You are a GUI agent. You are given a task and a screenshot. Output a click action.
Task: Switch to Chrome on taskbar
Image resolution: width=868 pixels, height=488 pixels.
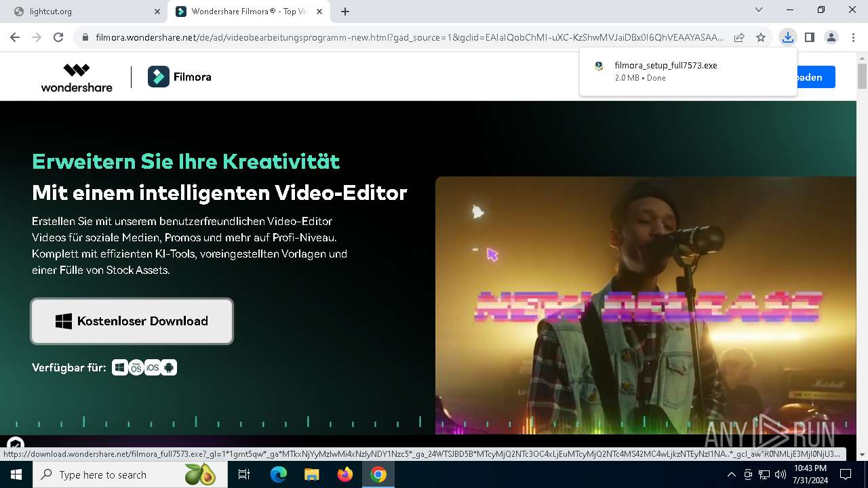378,474
